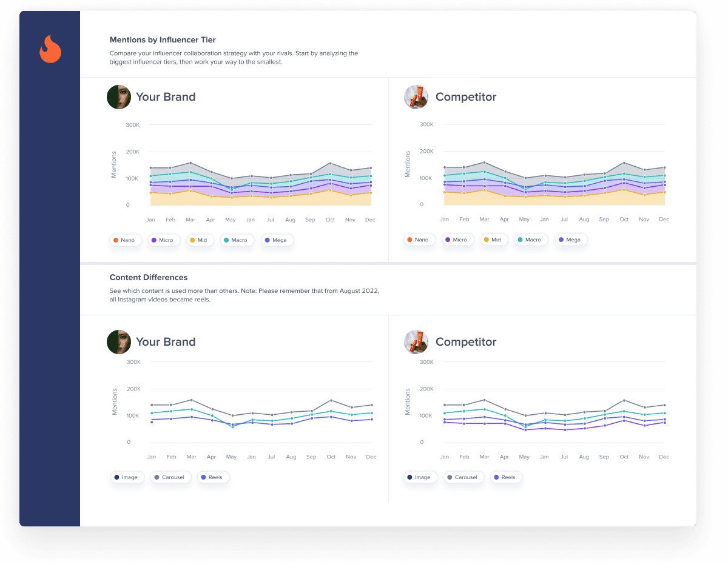Screen dimensions: 728x564
Task: Toggle Micro legend in Competitor tier chart
Action: [x=457, y=240]
